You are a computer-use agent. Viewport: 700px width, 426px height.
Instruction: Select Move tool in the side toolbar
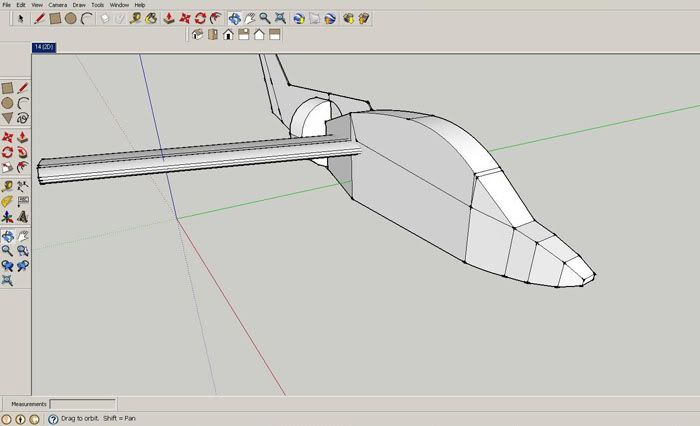point(7,137)
